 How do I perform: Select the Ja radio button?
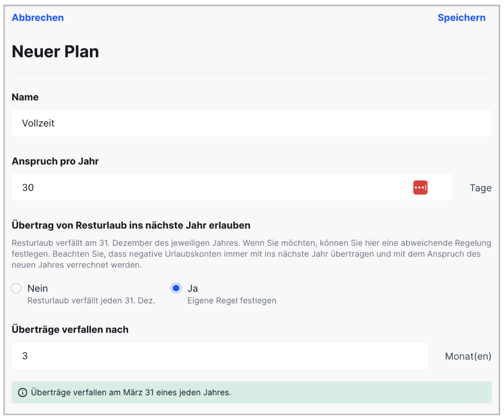(176, 288)
